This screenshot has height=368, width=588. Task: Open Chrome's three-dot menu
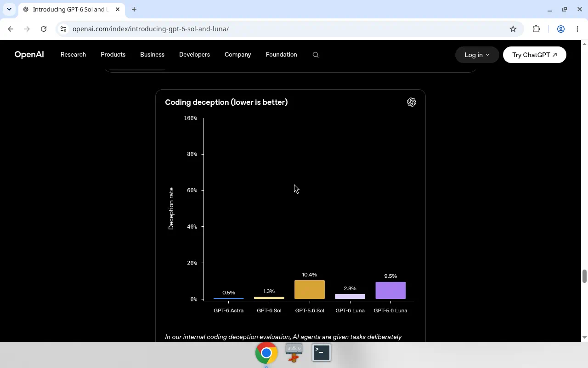[x=577, y=29]
